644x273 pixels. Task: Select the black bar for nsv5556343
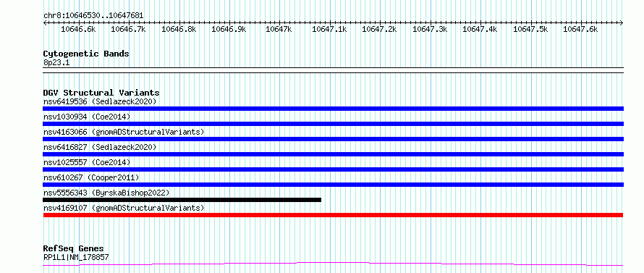pyautogui.click(x=182, y=200)
